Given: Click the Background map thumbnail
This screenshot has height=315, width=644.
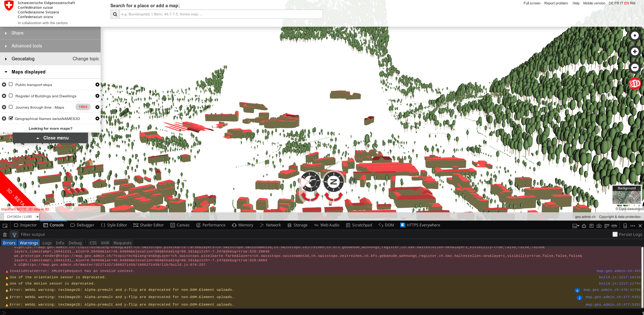Looking at the screenshot, I should (x=627, y=195).
